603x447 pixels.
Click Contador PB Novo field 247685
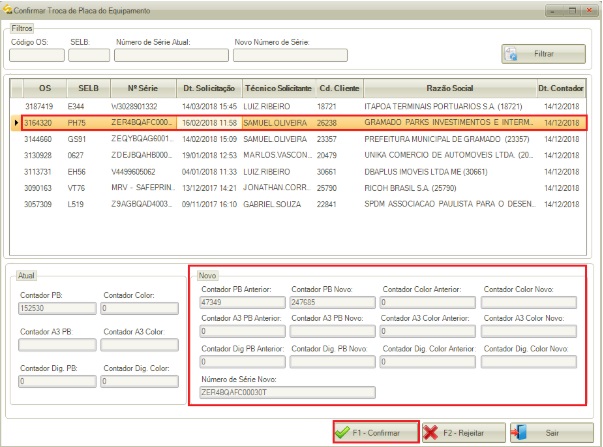[332, 302]
